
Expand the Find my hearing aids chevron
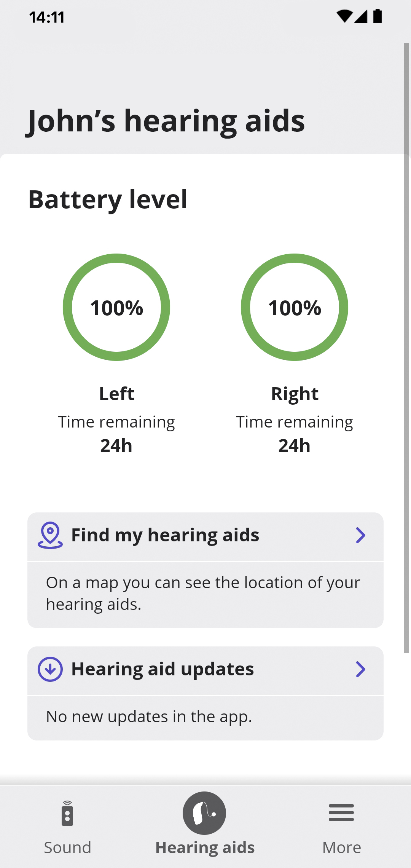click(x=360, y=535)
